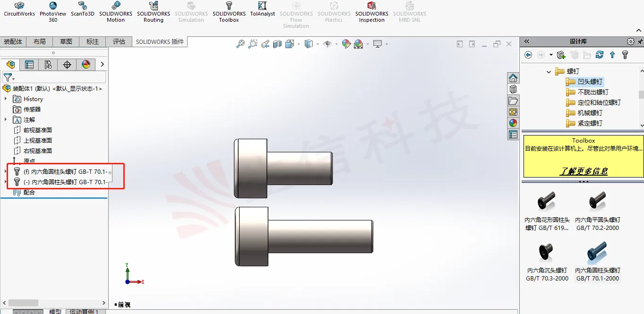The width and height of the screenshot is (644, 314).
Task: Refresh the design library
Action: point(600,55)
